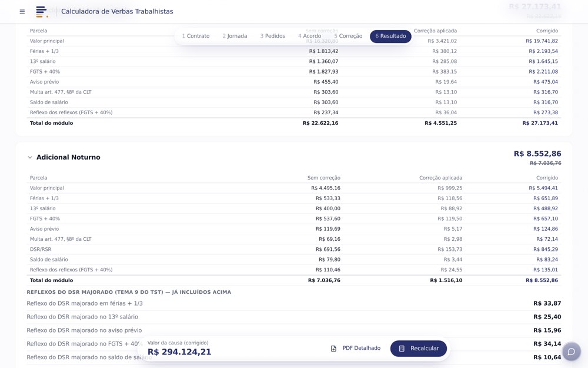Click the value R$ 488,92
The height and width of the screenshot is (368, 588).
pyautogui.click(x=546, y=208)
